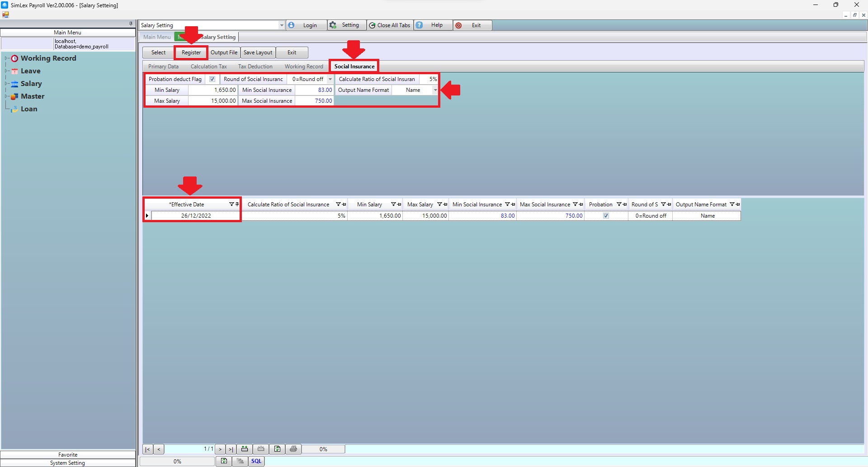Image resolution: width=868 pixels, height=467 pixels.
Task: Go to first record using |< button
Action: tap(147, 449)
